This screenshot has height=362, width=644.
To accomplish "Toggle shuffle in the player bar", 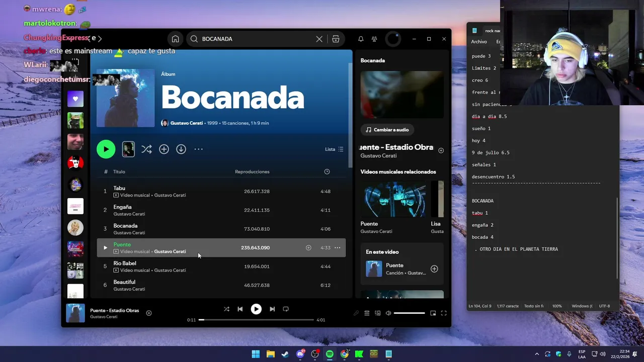I will pos(226,309).
